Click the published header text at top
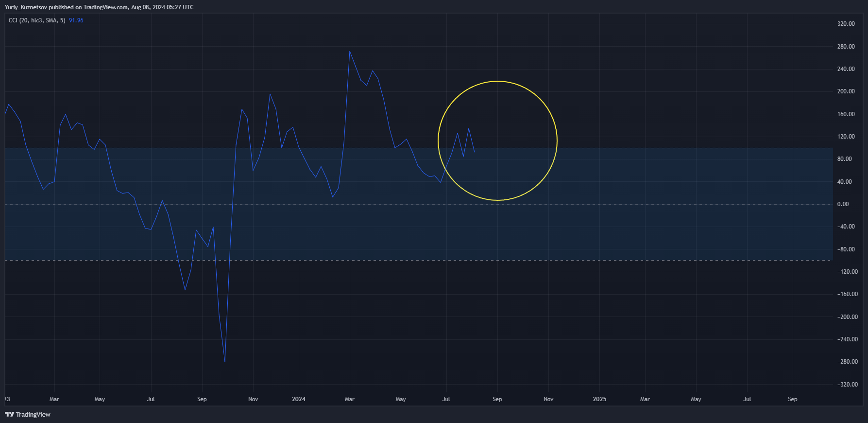The image size is (868, 423). (99, 7)
